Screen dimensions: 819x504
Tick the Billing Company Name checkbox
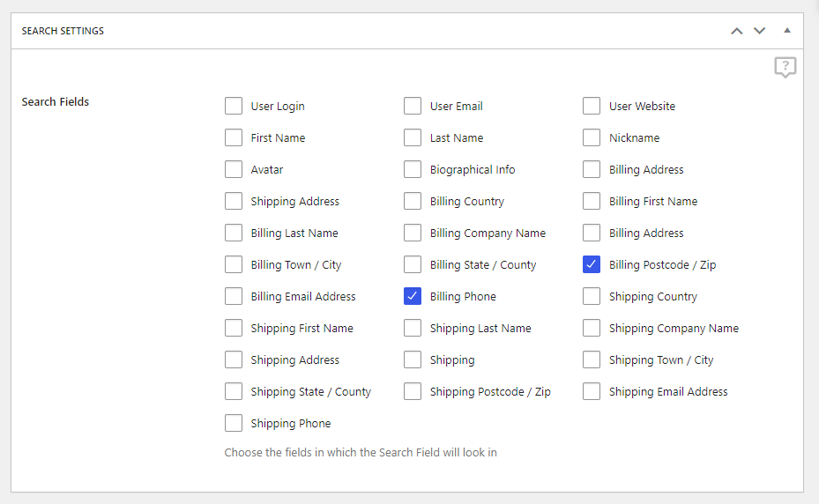coord(413,233)
